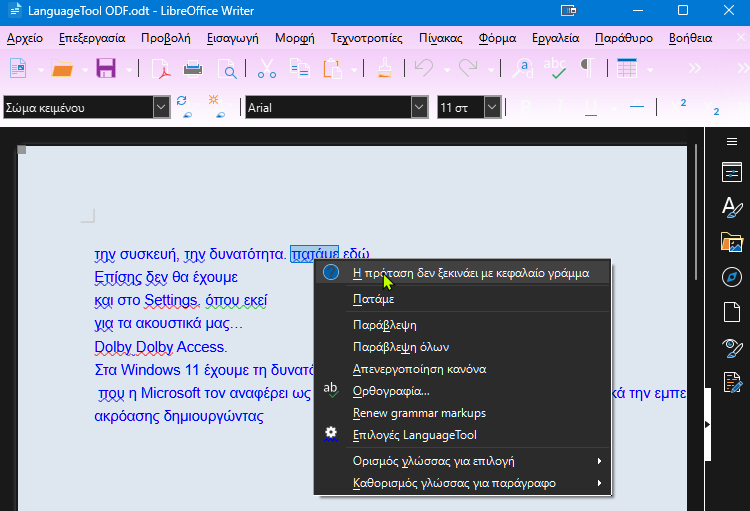Expand the Open file dropdown arrow
This screenshot has height=511, width=750.
(x=85, y=70)
